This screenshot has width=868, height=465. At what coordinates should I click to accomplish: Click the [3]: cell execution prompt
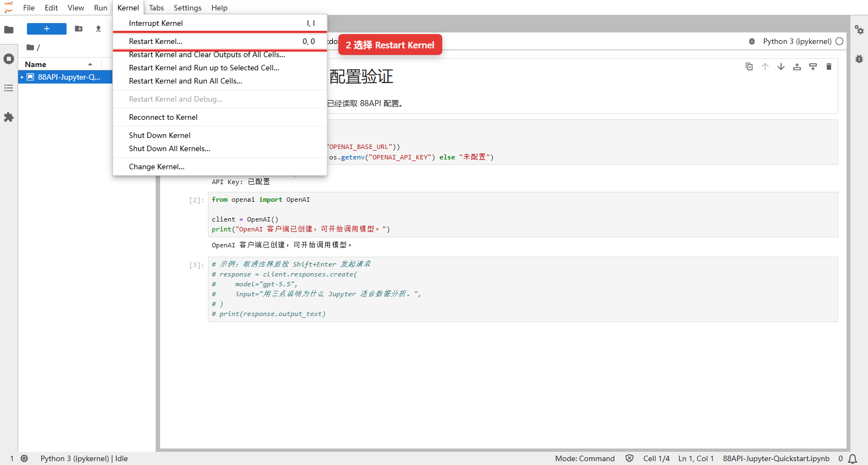click(196, 265)
